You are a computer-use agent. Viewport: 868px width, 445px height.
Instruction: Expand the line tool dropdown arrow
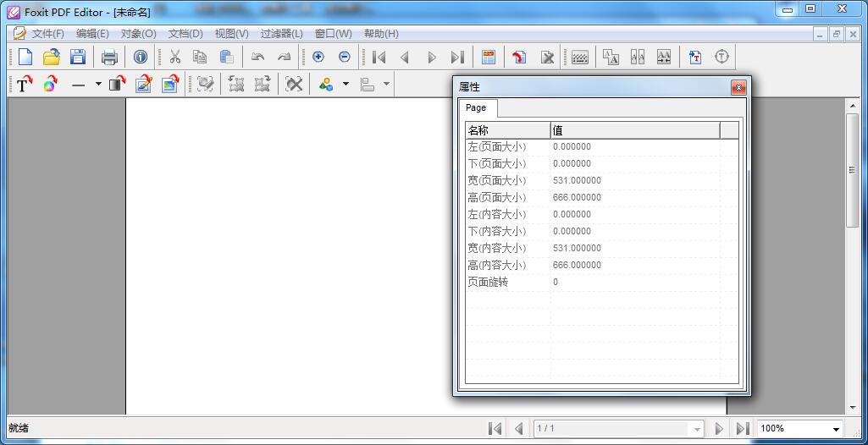98,84
